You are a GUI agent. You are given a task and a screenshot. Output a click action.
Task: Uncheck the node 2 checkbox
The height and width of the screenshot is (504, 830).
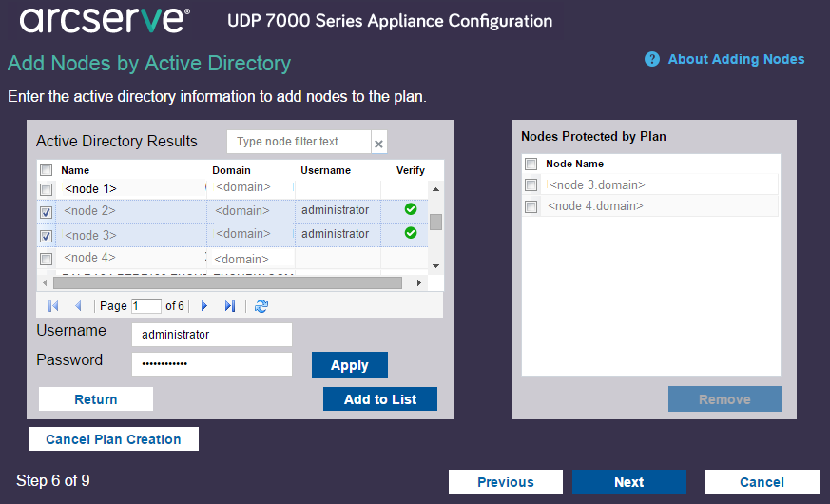(x=46, y=211)
